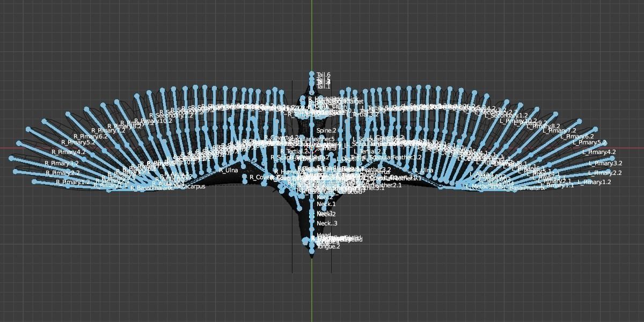Click the Tongue.2 bone label
Screen dimensions: 644x322
(328, 246)
